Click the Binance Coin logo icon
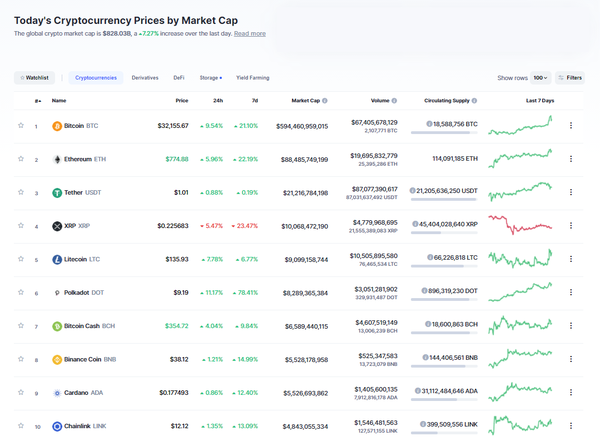This screenshot has width=600, height=441. click(x=57, y=359)
